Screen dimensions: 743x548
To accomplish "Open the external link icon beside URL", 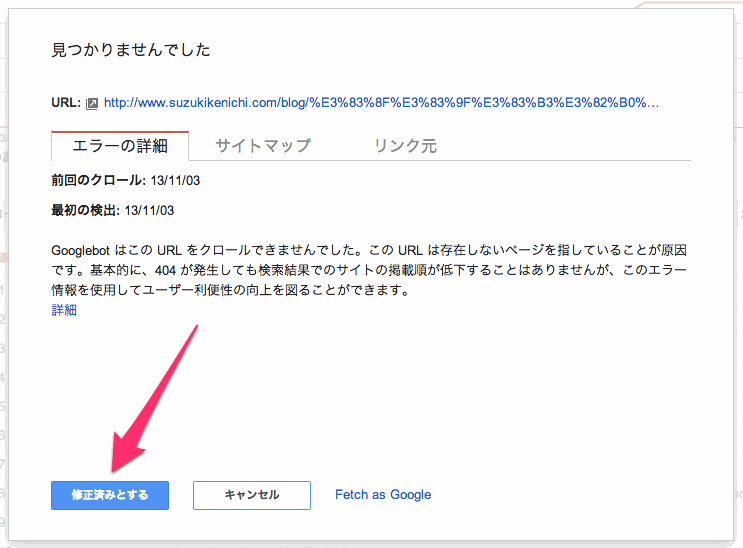I will pyautogui.click(x=91, y=103).
